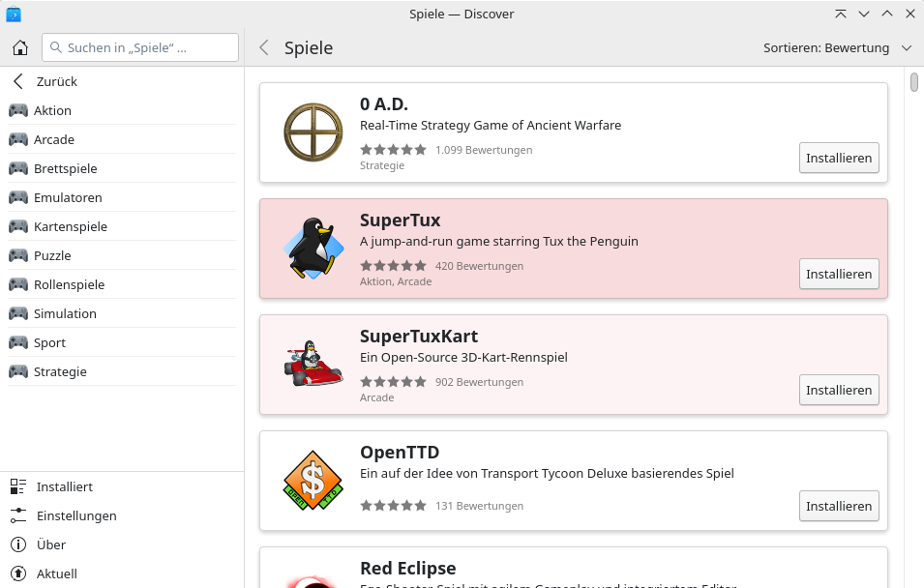Click the SuperTux penguin icon
924x588 pixels.
(313, 249)
